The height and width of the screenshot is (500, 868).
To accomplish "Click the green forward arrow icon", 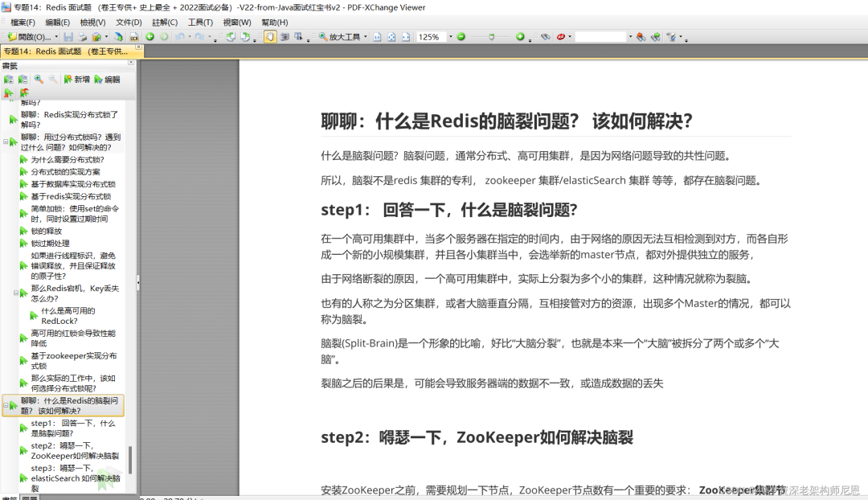I will click(x=164, y=37).
